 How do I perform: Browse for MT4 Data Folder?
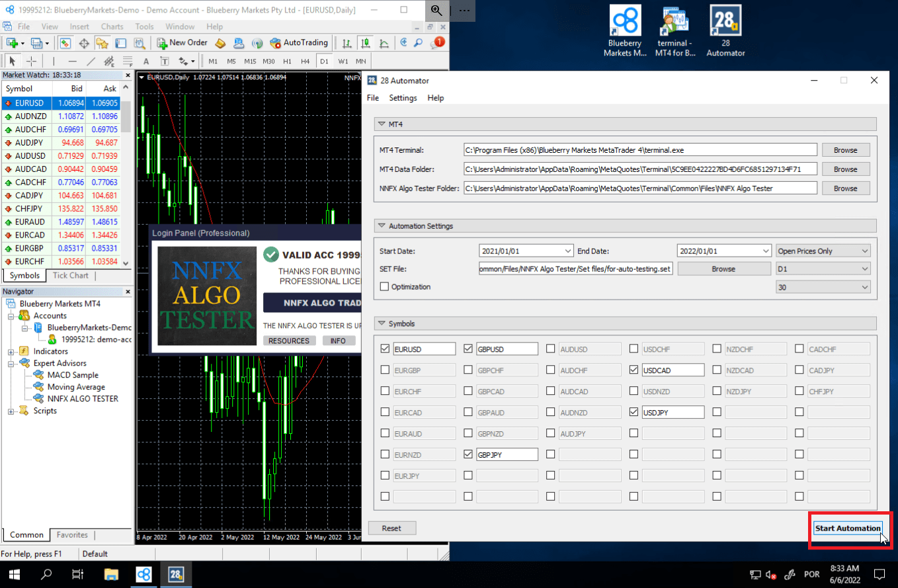[846, 169]
